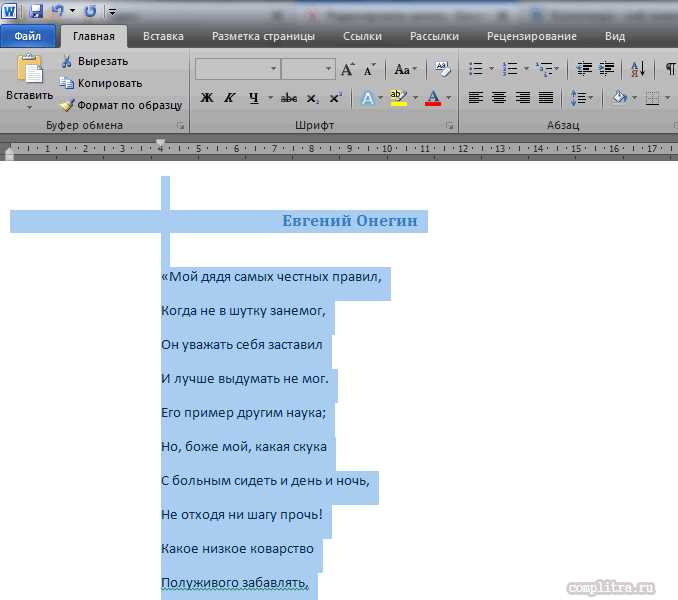Click first line indent marker on ruler
Image resolution: width=678 pixels, height=600 pixels.
[160, 143]
